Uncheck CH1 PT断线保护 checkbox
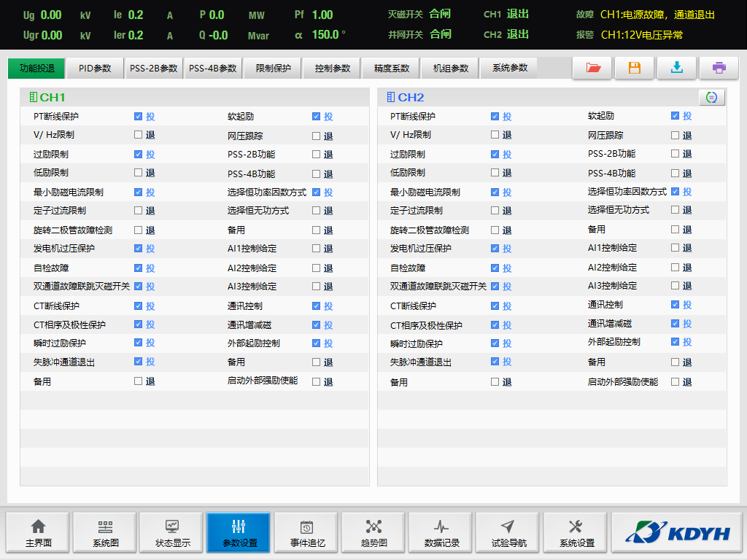Viewport: 747px width, 560px height. coord(138,116)
